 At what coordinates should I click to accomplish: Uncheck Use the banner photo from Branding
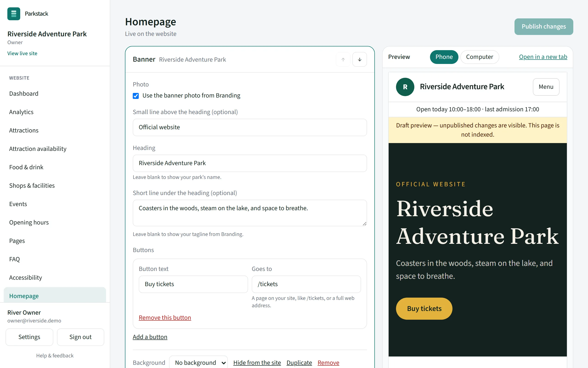(136, 96)
